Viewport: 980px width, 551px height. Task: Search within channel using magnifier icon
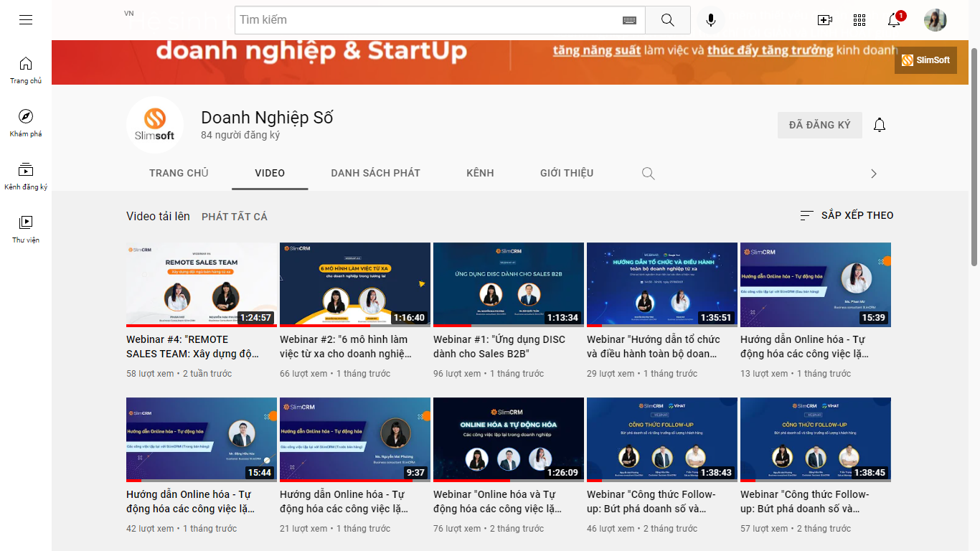pyautogui.click(x=648, y=173)
